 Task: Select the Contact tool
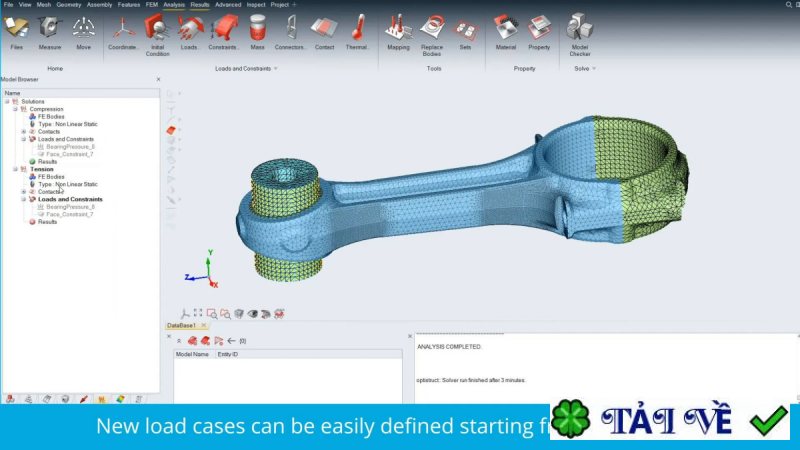click(x=324, y=33)
